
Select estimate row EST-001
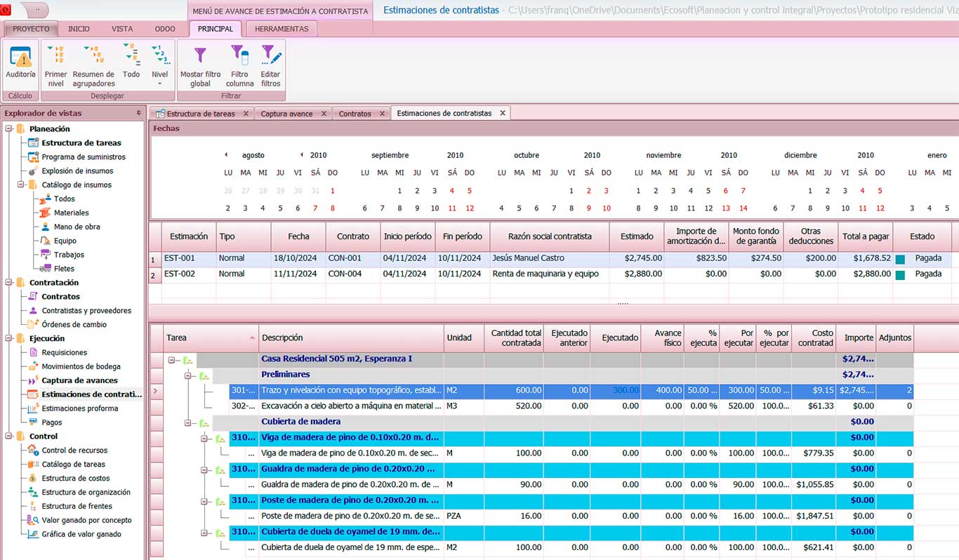tap(550, 258)
